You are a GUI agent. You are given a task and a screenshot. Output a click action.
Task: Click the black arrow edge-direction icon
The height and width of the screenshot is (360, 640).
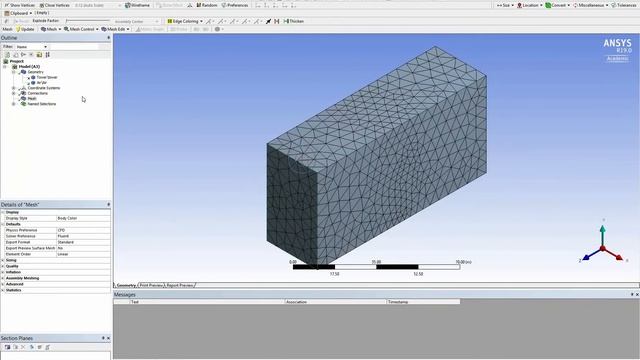268,21
